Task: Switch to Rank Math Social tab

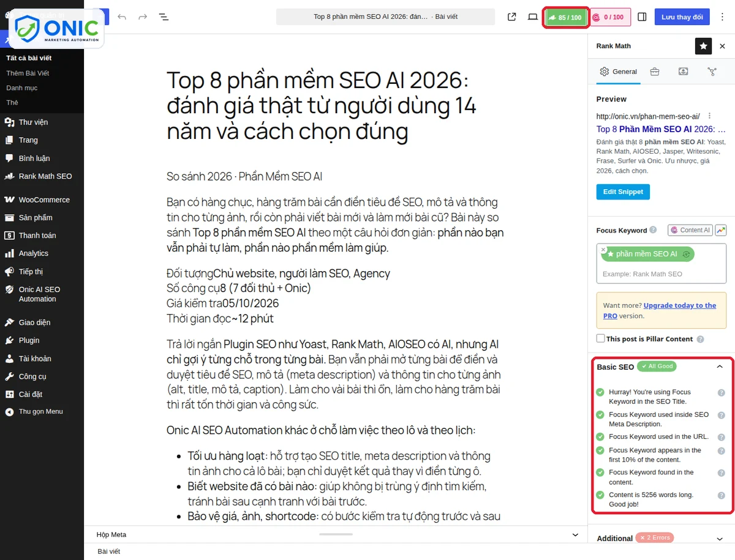Action: click(712, 72)
